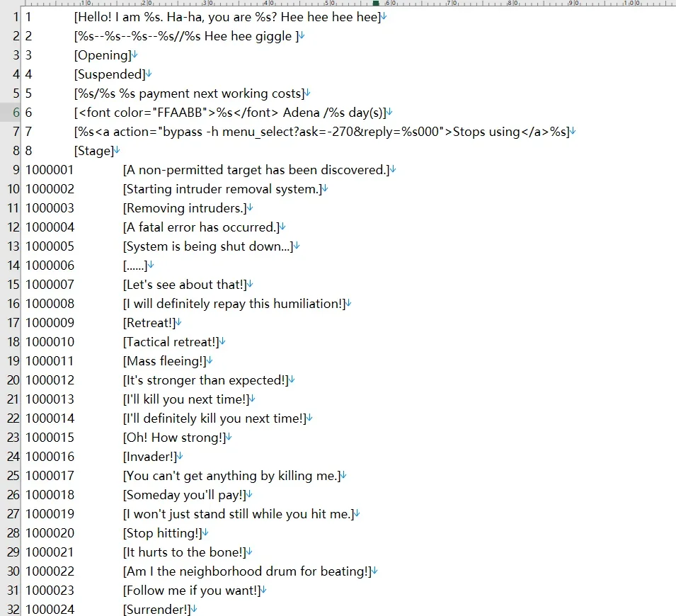Click the "Tactical retreat!" text
This screenshot has width=676, height=616.
(x=171, y=342)
